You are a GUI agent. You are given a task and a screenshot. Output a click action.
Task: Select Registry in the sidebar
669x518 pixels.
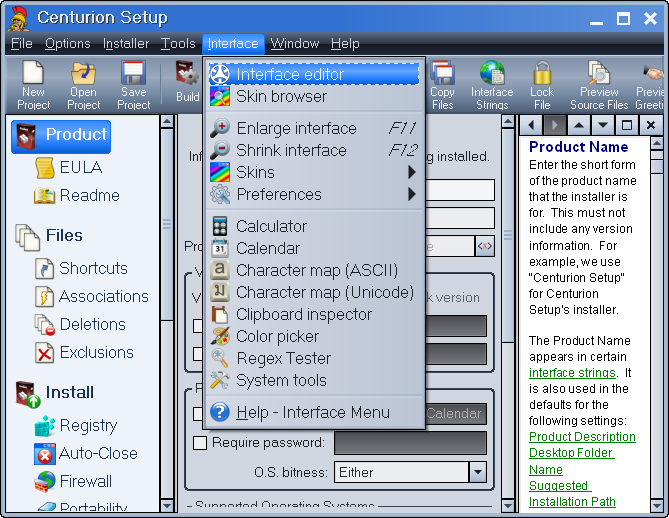click(76, 425)
